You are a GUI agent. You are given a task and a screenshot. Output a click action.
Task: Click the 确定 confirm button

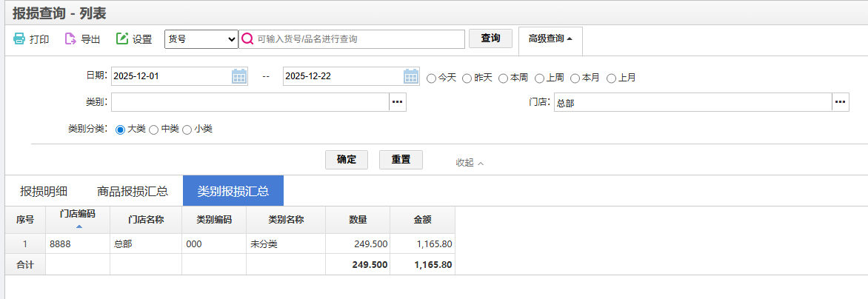(347, 160)
